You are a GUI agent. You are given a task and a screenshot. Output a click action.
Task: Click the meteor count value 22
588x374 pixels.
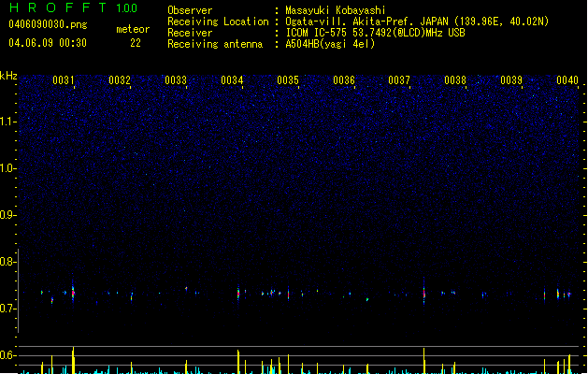pyautogui.click(x=136, y=43)
